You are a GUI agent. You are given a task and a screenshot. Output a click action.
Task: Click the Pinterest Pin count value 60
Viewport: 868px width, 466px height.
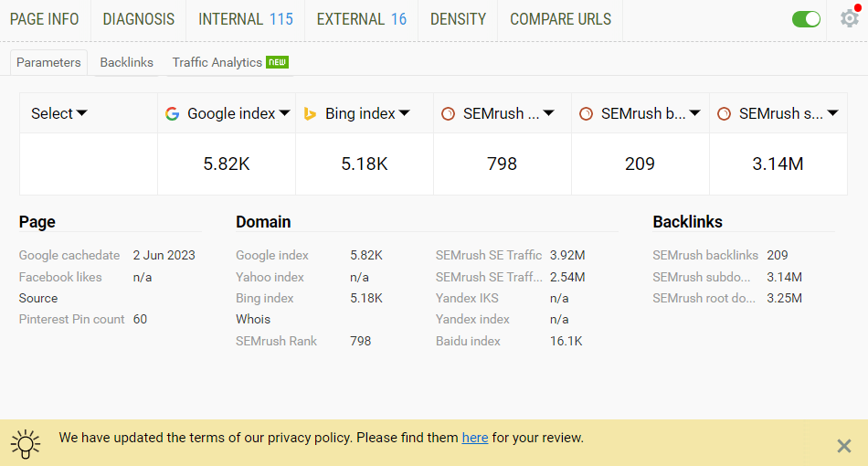[x=140, y=319]
